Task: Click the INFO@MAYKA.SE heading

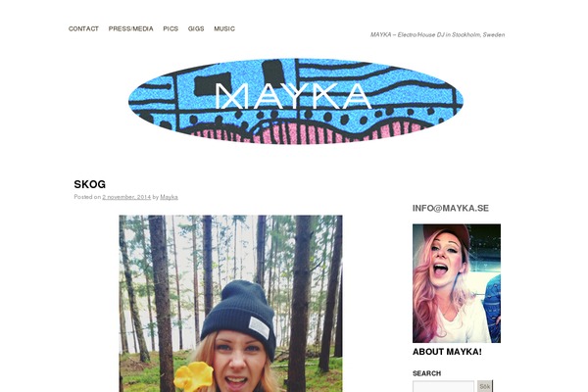Action: [x=451, y=208]
